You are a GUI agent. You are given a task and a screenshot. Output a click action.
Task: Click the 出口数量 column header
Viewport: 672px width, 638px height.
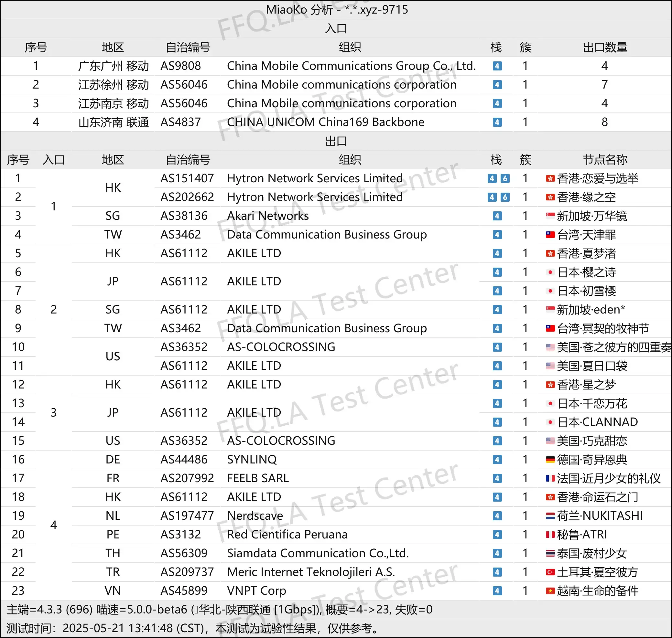click(605, 47)
